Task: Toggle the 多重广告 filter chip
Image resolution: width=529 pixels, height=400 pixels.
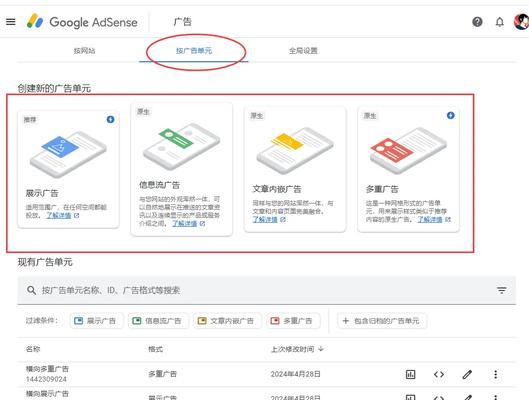Action: [293, 321]
